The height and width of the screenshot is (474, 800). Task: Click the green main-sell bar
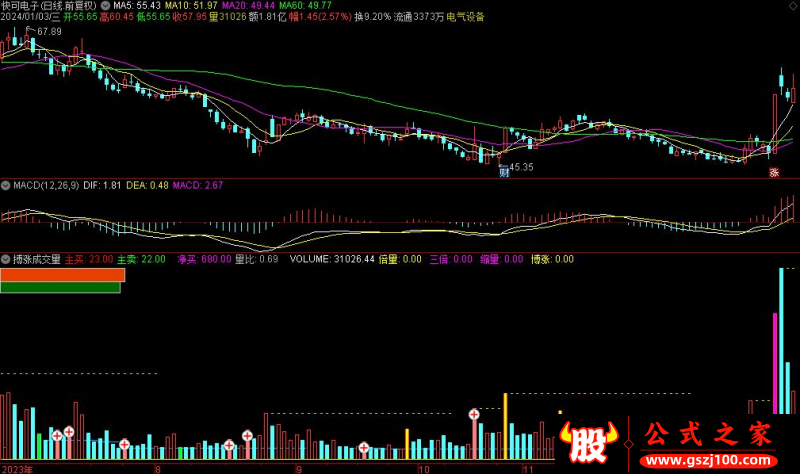60,287
